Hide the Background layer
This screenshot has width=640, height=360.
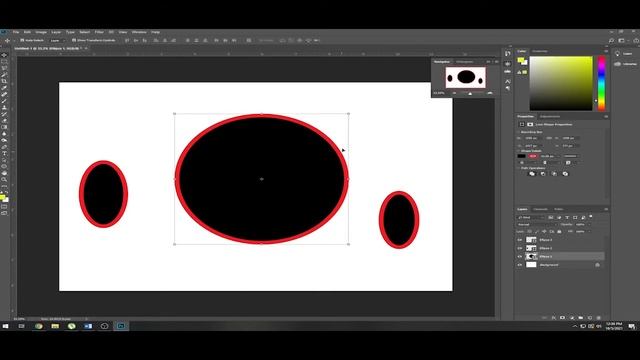coord(520,265)
